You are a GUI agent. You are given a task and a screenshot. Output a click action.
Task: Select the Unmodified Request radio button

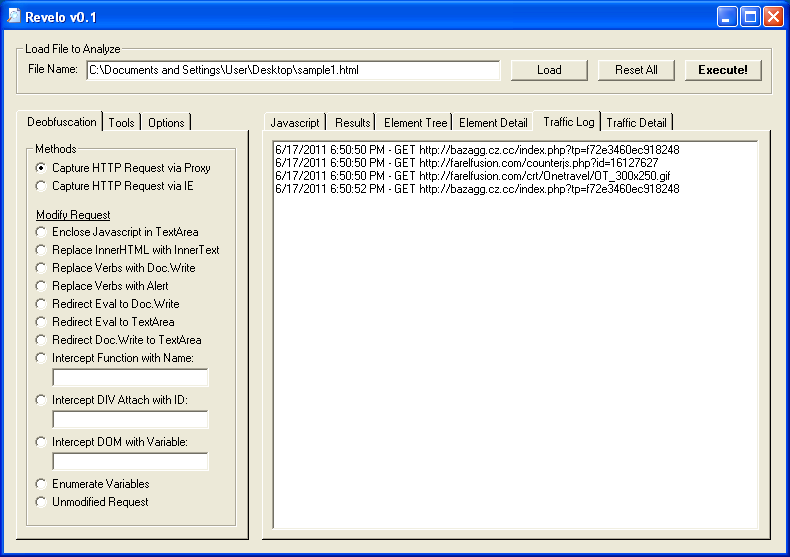(x=41, y=502)
